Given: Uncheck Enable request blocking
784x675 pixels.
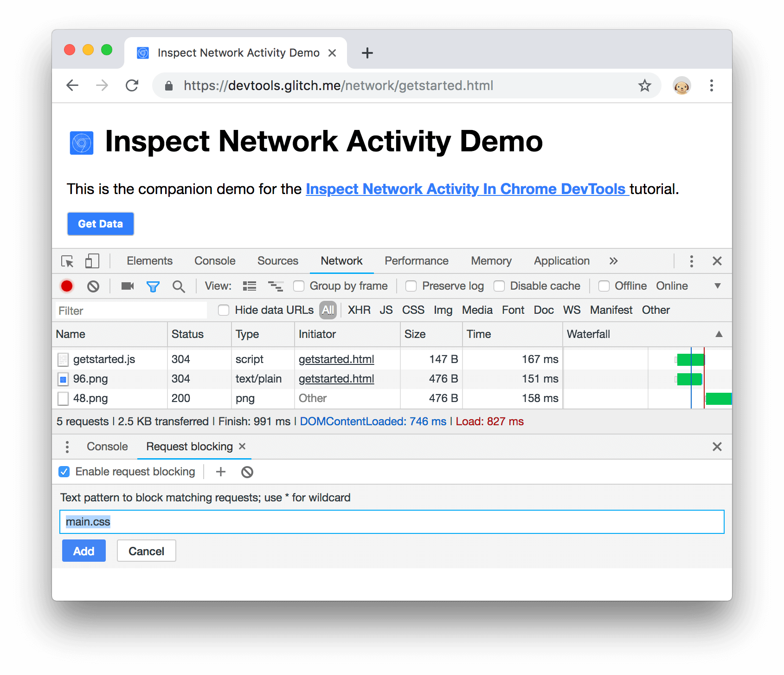Looking at the screenshot, I should [x=64, y=472].
